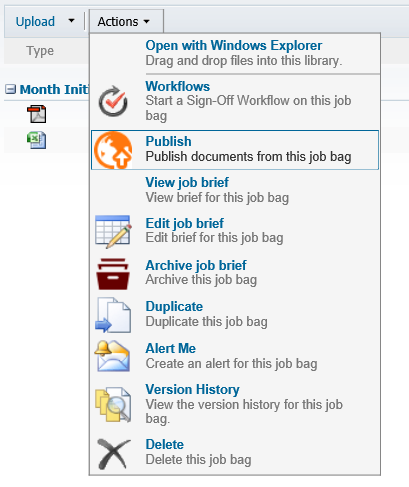The width and height of the screenshot is (409, 487).
Task: Click the Upload link
Action: tap(35, 22)
